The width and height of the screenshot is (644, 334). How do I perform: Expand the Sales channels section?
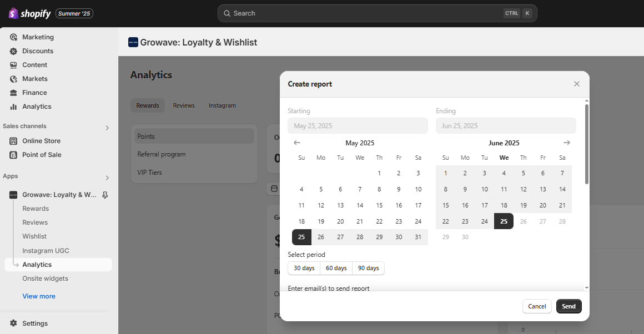[107, 128]
